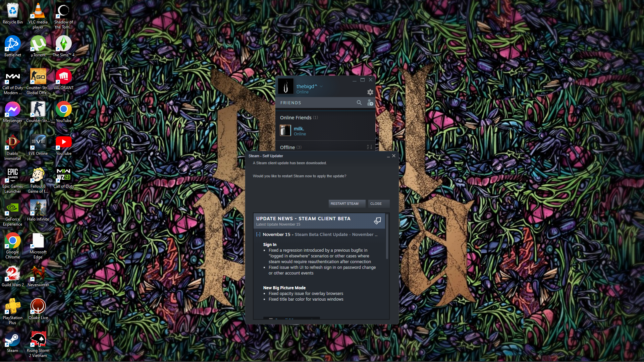The width and height of the screenshot is (644, 362).
Task: Open the Recycle Bin desktop icon
Action: coord(12,13)
